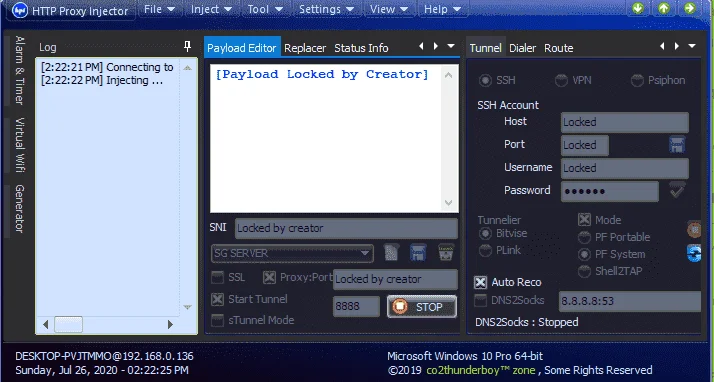Enable sTunnel Mode checkbox
Image resolution: width=714 pixels, height=382 pixels.
(x=218, y=320)
